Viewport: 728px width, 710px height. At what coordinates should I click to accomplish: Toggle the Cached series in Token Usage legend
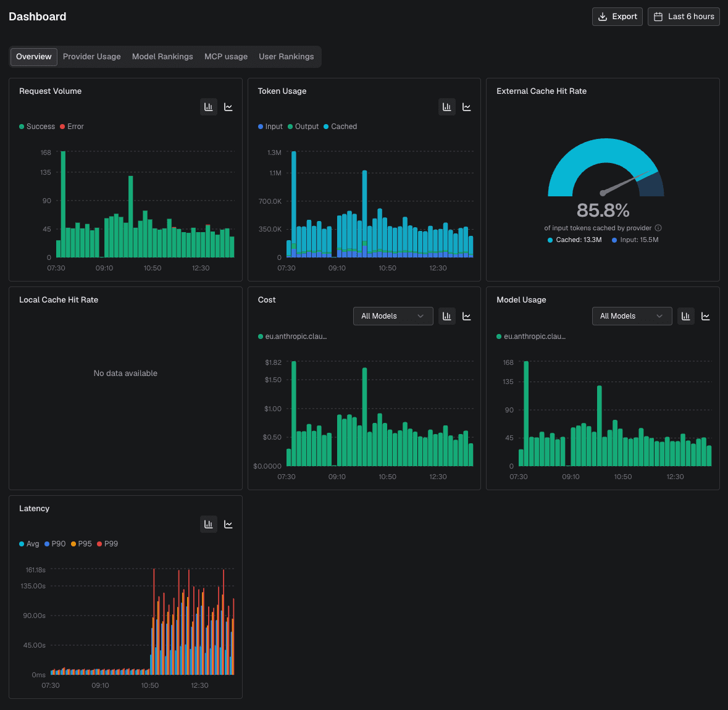point(340,127)
